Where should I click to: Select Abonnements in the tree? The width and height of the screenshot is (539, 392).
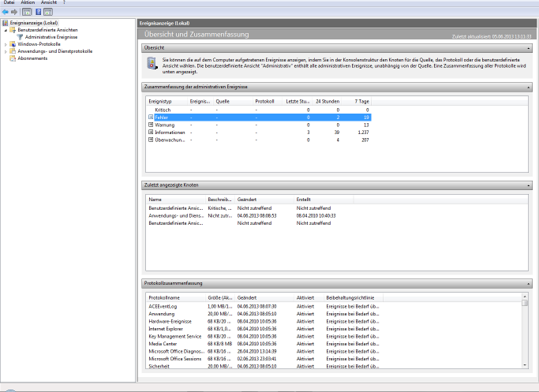pos(32,58)
